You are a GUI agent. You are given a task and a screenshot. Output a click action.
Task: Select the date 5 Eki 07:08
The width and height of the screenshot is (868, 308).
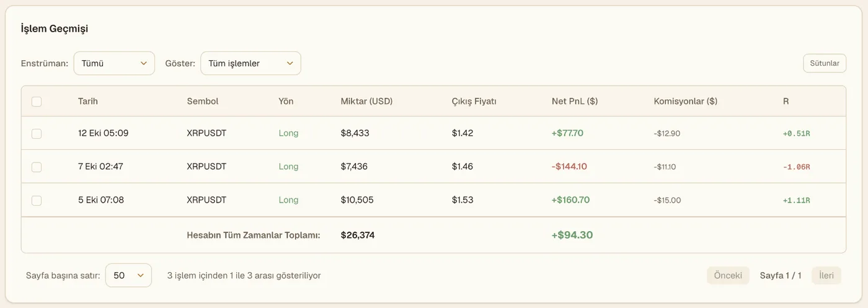point(101,200)
